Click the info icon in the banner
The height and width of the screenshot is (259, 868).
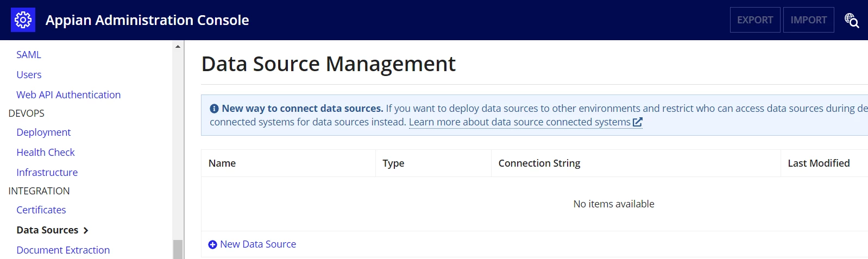214,109
